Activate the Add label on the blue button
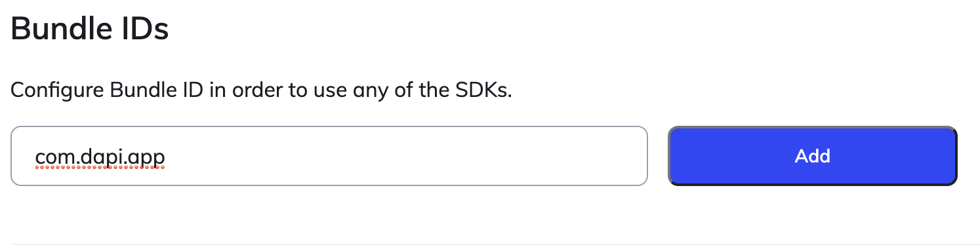The width and height of the screenshot is (980, 245). coord(812,156)
